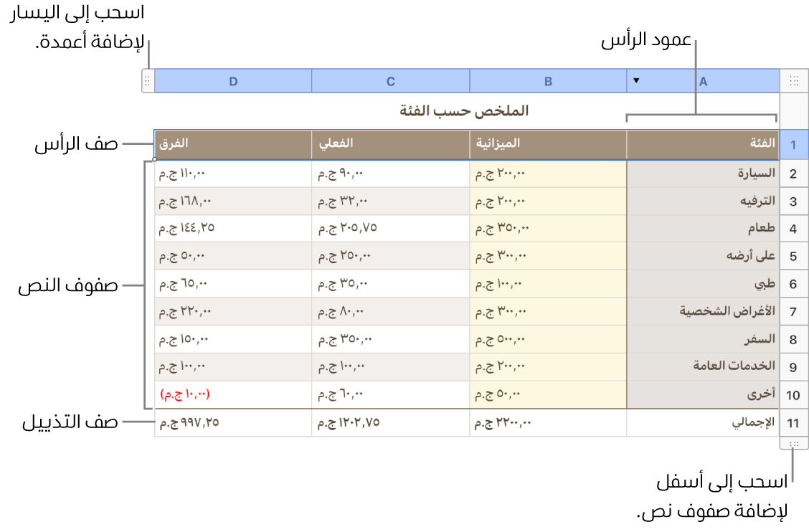Select row 1 header

[794, 144]
